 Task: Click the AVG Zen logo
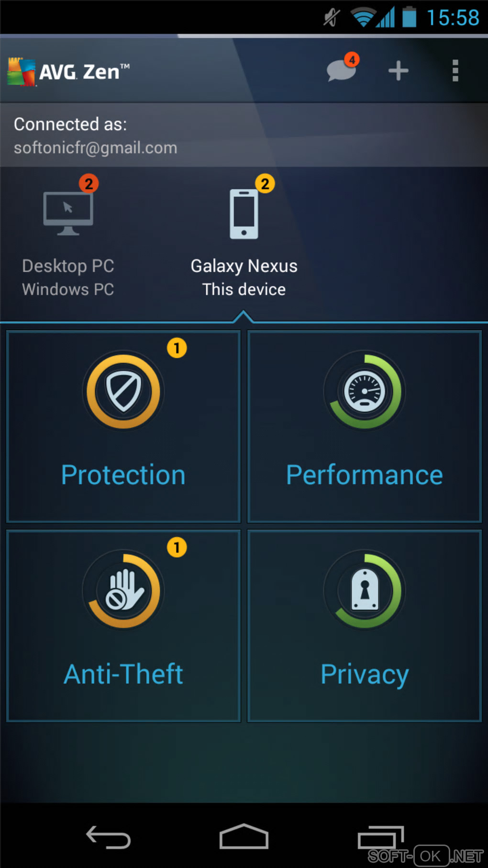(x=68, y=72)
